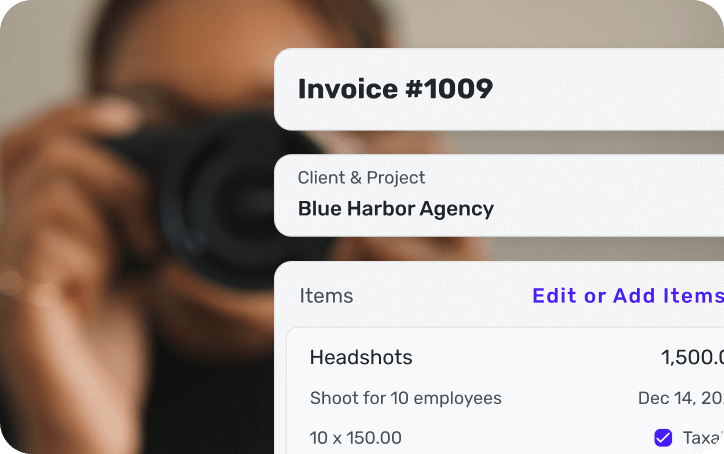The image size is (724, 454).
Task: Click the Invoice #1009 title text
Action: click(x=395, y=89)
